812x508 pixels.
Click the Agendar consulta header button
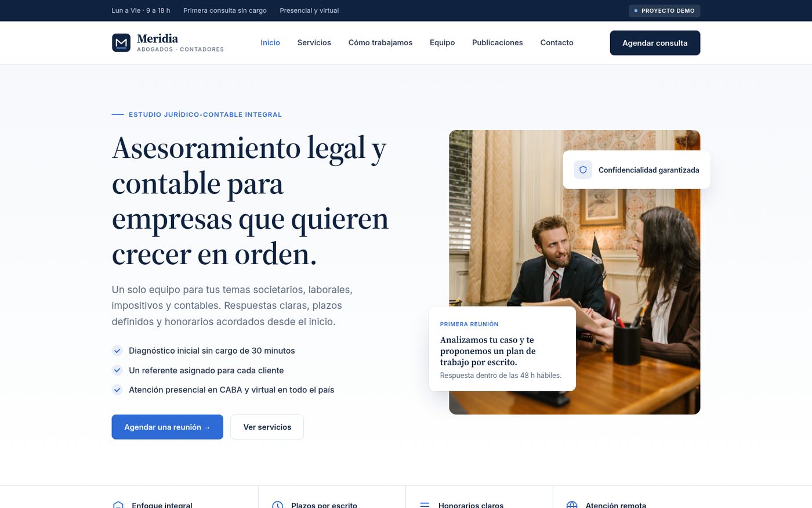pyautogui.click(x=655, y=43)
